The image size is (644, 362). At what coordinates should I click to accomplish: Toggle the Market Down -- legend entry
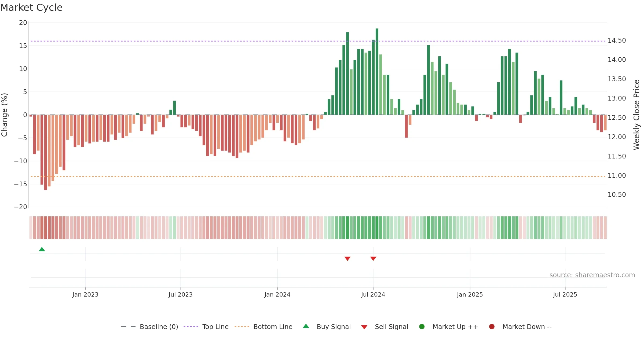pyautogui.click(x=520, y=327)
